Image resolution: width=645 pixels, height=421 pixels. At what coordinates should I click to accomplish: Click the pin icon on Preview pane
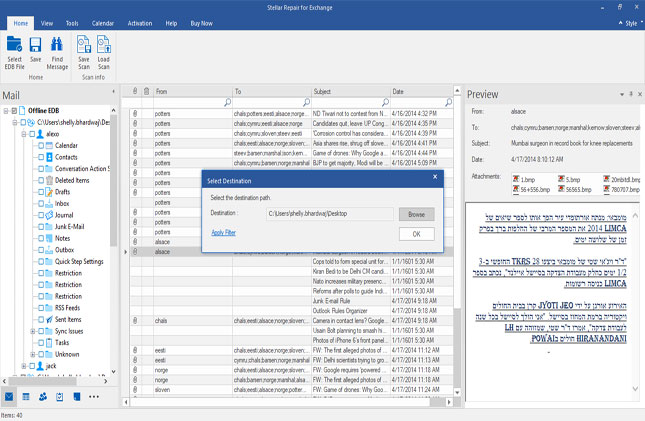631,94
